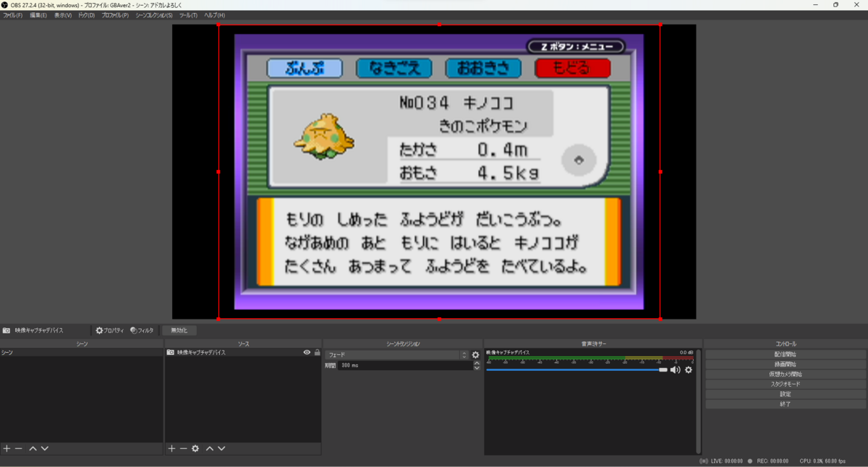Open the 表示(V) menu

63,15
